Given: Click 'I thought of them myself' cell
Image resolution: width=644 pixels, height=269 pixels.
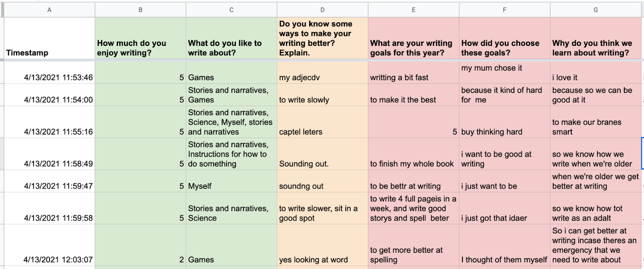Looking at the screenshot, I should [504, 245].
